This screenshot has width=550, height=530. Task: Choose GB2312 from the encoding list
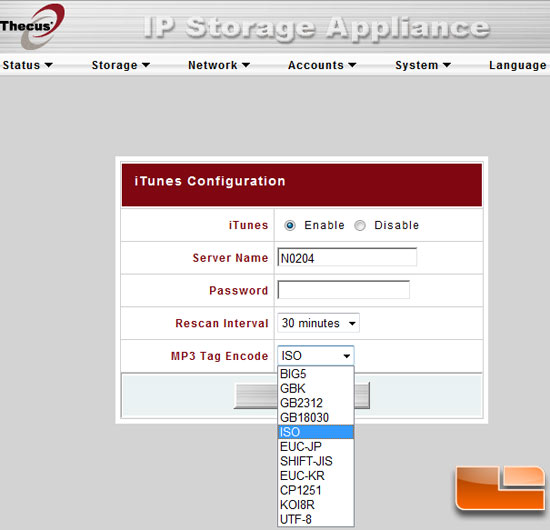[x=315, y=403]
